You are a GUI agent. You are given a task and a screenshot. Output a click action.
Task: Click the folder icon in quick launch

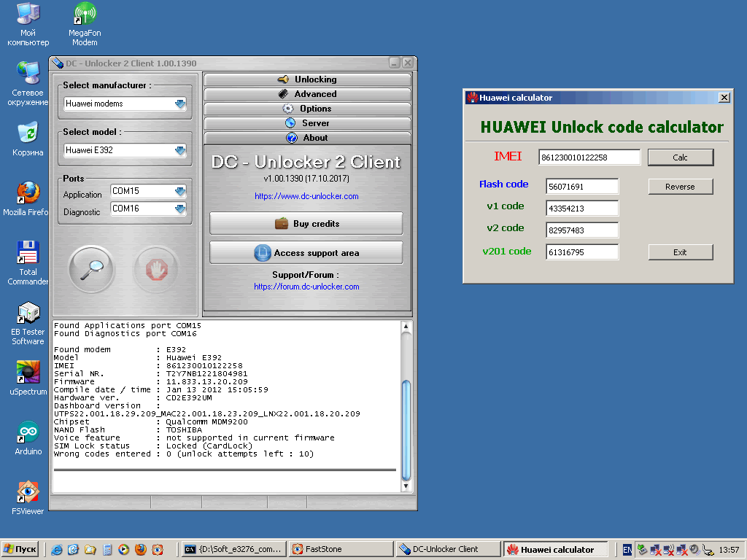(x=90, y=550)
